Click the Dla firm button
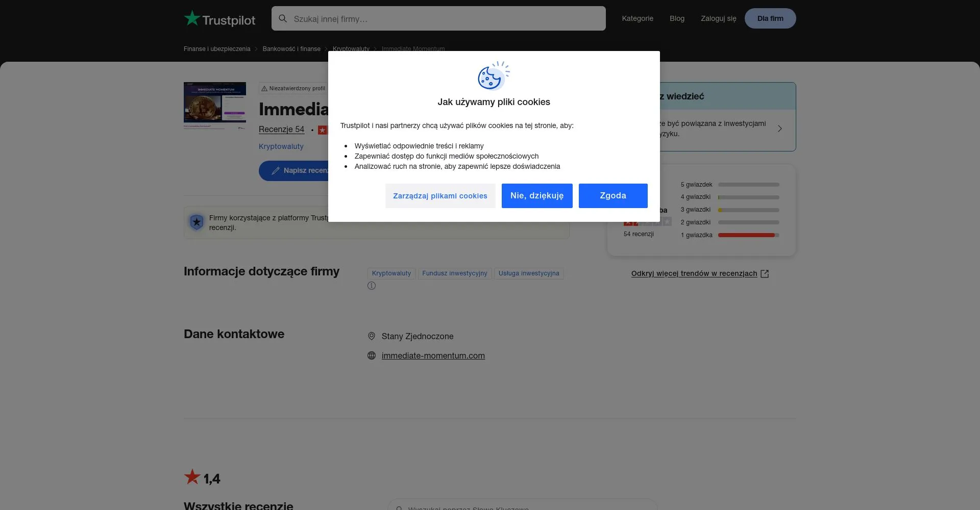This screenshot has width=980, height=510. pyautogui.click(x=770, y=18)
